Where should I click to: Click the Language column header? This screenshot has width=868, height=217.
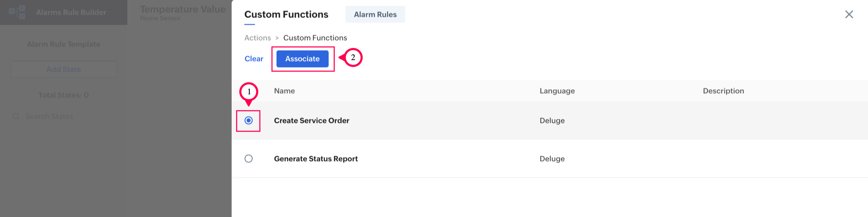(x=557, y=91)
